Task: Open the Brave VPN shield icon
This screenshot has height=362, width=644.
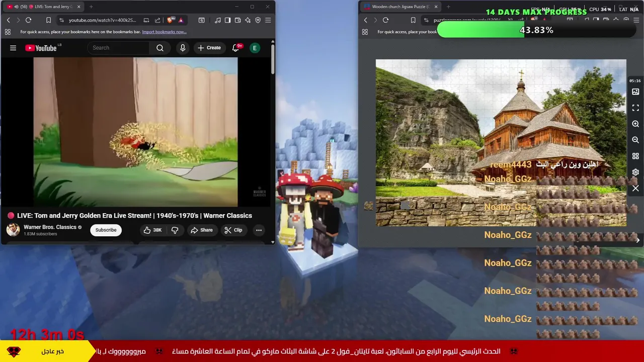Action: (258, 20)
